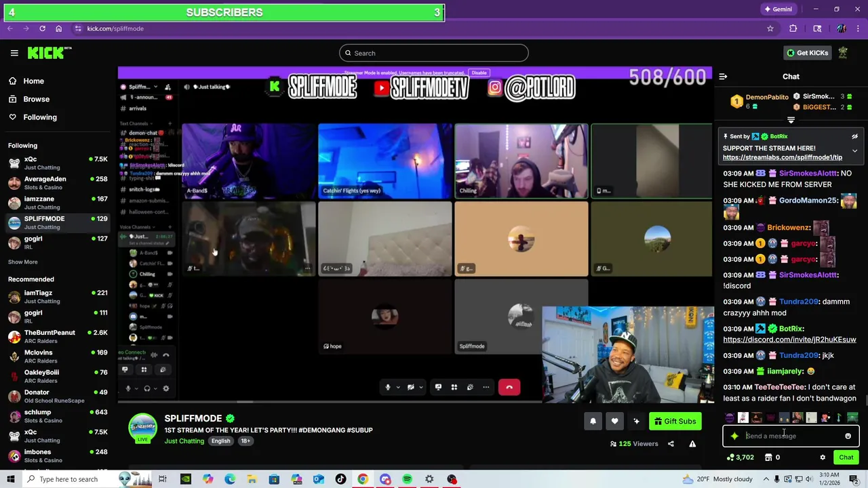
Task: Open the Kick hamburger menu
Action: pos(14,53)
